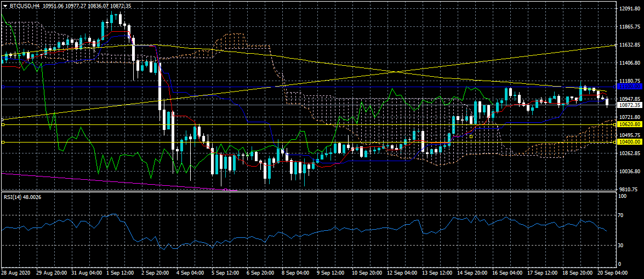Click the 28 Aug 2020 date label
The width and height of the screenshot is (644, 279).
15,273
